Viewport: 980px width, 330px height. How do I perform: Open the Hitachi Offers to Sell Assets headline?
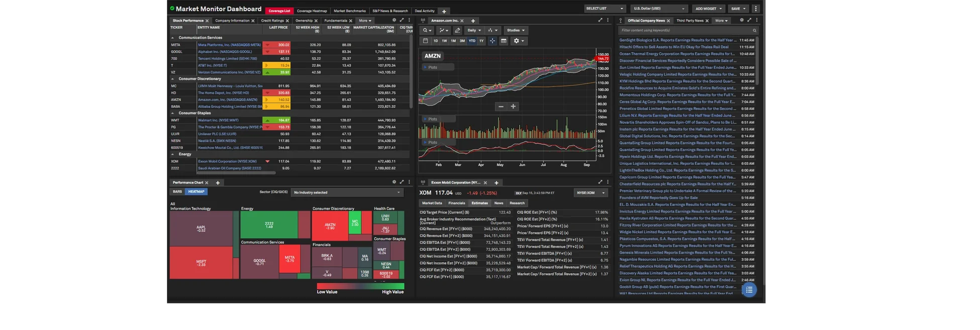(673, 47)
